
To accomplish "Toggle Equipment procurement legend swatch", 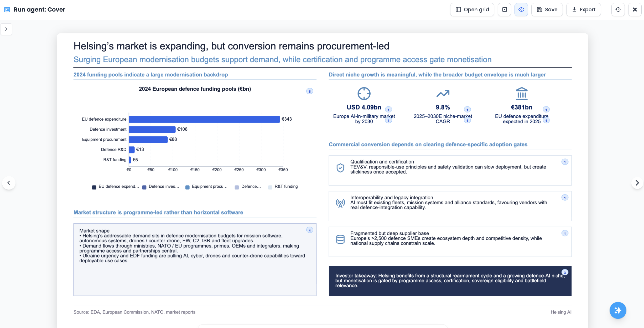I will pyautogui.click(x=187, y=187).
